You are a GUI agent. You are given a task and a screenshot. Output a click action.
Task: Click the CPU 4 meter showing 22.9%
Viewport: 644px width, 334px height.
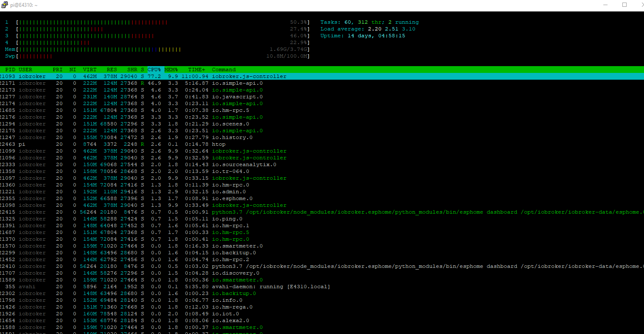pos(163,42)
